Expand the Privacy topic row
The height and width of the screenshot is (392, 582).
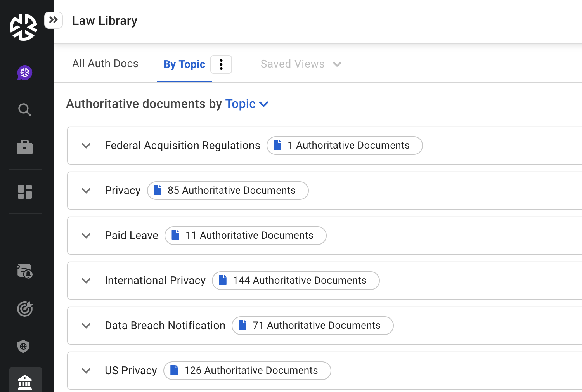pyautogui.click(x=86, y=191)
